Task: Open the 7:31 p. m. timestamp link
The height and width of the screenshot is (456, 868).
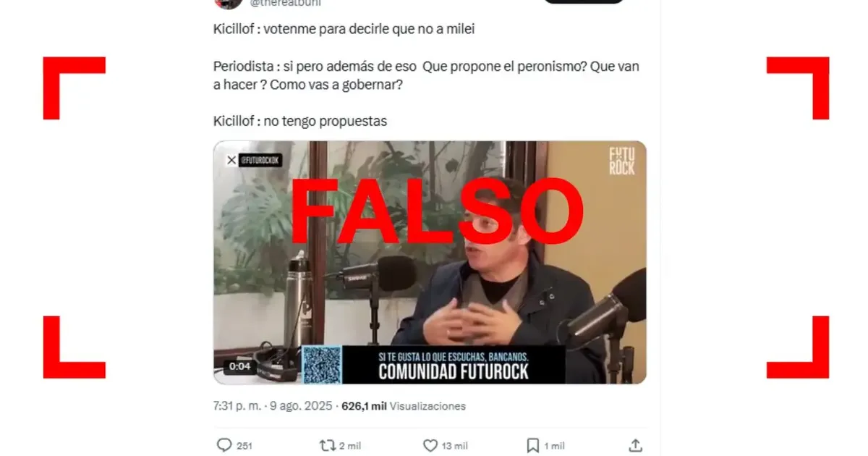Action: point(238,406)
